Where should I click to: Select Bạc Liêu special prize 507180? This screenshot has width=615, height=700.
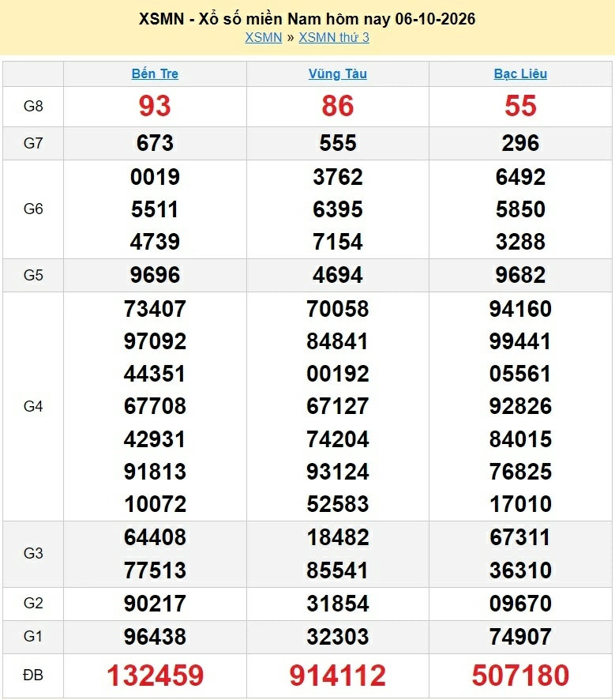(x=520, y=675)
